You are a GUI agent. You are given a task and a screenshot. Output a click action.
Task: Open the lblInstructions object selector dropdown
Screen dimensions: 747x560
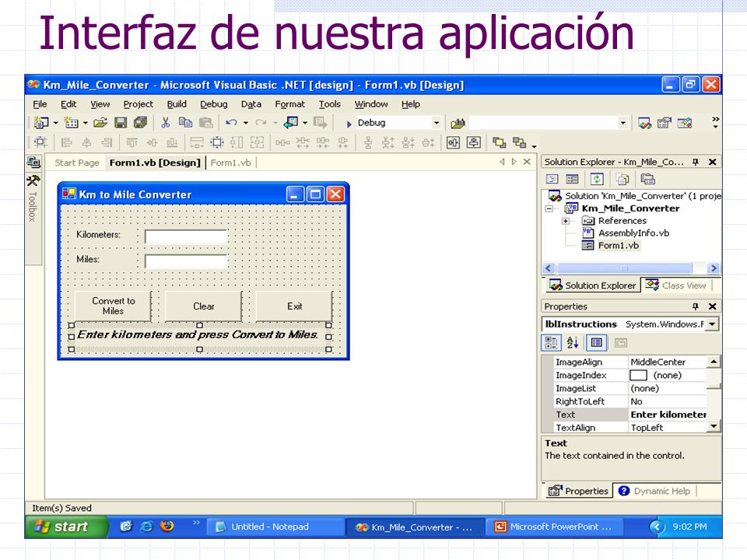712,324
